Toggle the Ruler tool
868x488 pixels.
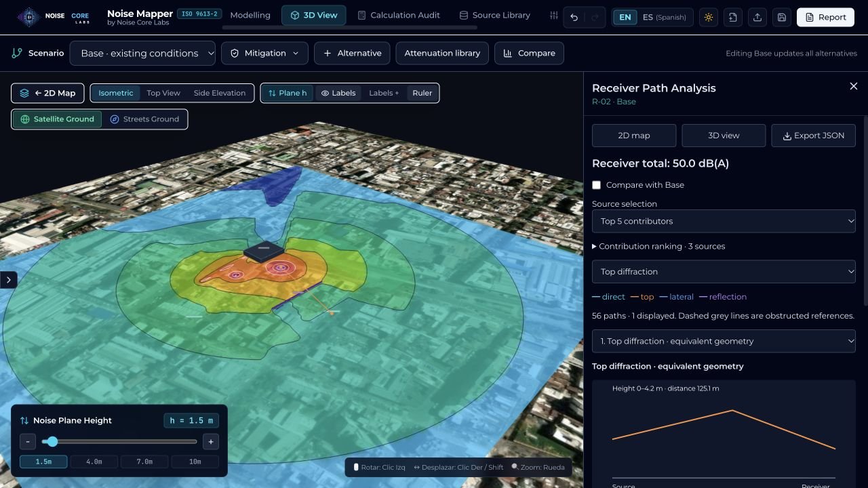[x=422, y=93]
